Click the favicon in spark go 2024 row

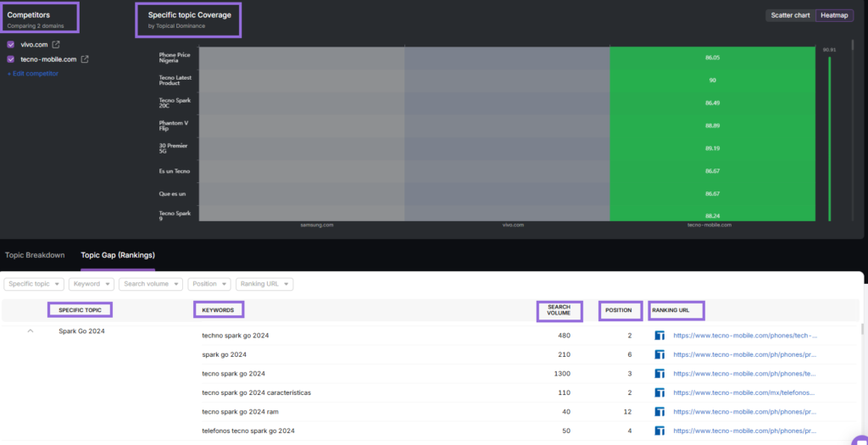coord(659,354)
